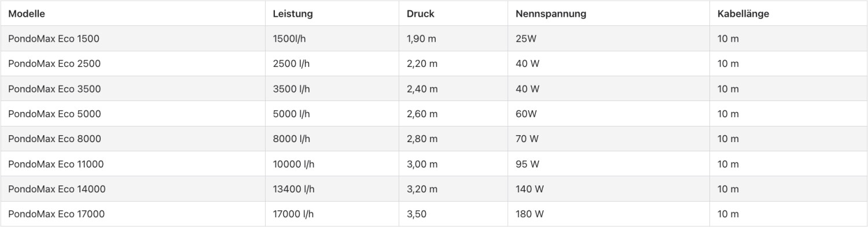Click the 95 W Nennspannung value
Viewport: 868px width, 227px height.
527,164
